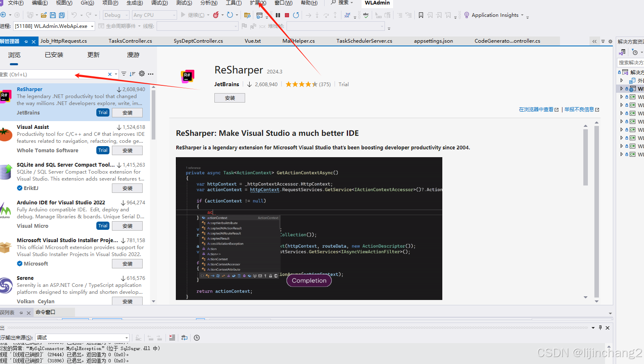
Task: Click the filter icon beside extension search
Action: click(124, 74)
